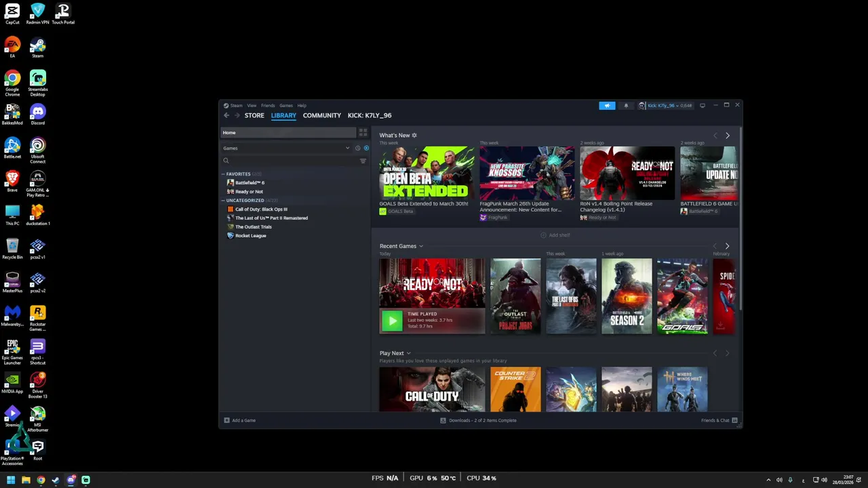The height and width of the screenshot is (488, 868).
Task: Open the Downloads status at bottom
Action: pyautogui.click(x=478, y=420)
